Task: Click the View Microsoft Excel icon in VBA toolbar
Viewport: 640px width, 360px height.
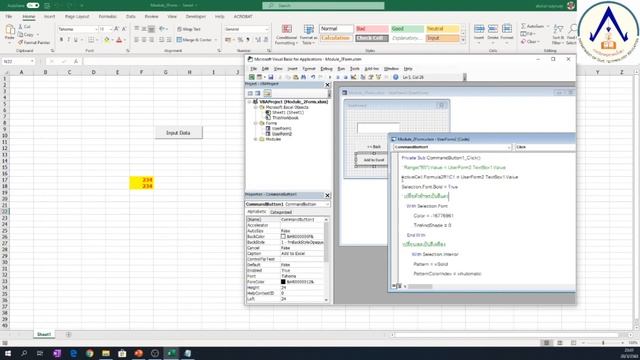Action: (x=252, y=77)
